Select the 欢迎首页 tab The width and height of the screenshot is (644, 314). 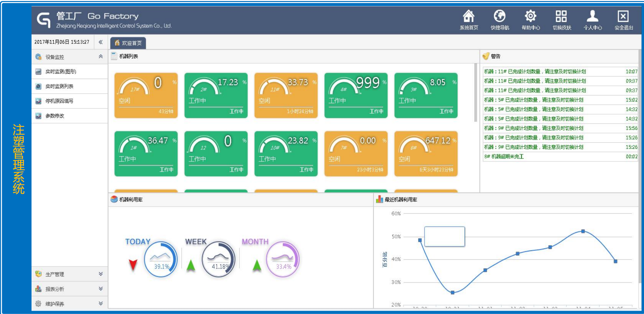pos(128,43)
